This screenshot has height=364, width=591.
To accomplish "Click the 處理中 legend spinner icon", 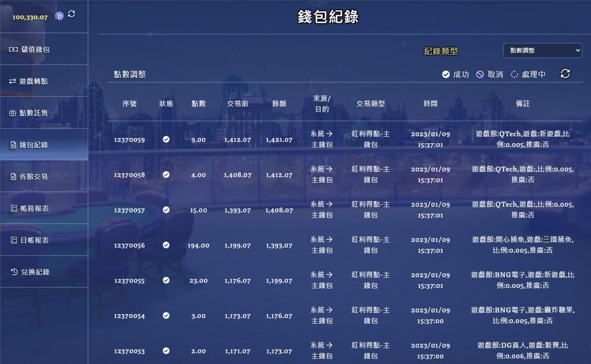I will tap(514, 74).
